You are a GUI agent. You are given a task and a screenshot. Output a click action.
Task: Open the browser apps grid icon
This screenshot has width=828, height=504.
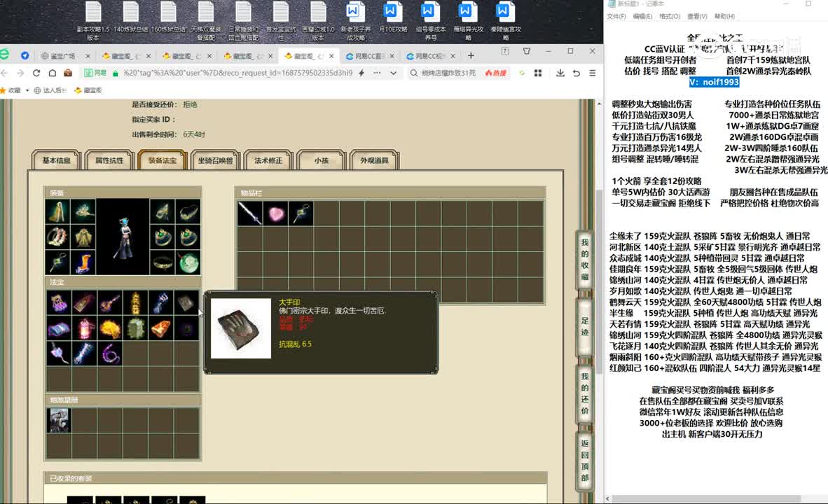coord(538,73)
